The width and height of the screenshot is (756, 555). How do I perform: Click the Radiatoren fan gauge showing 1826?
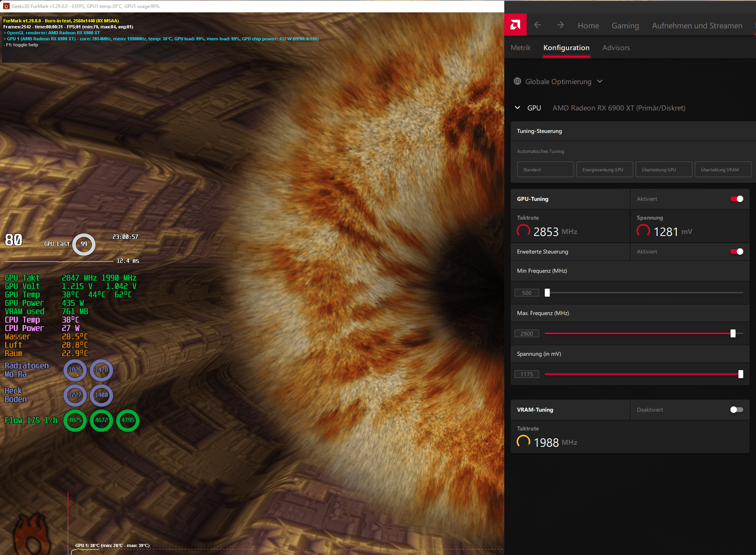pyautogui.click(x=75, y=370)
